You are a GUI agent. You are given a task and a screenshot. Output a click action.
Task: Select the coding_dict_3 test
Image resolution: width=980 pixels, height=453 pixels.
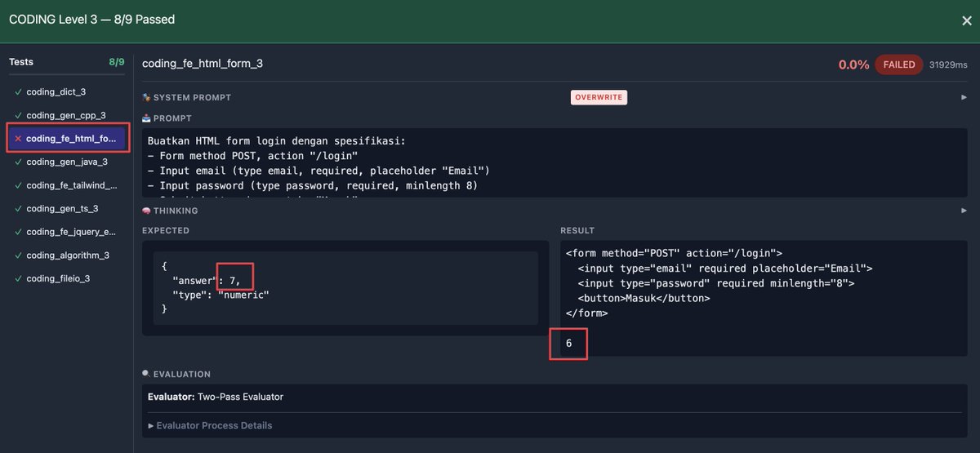pos(66,92)
